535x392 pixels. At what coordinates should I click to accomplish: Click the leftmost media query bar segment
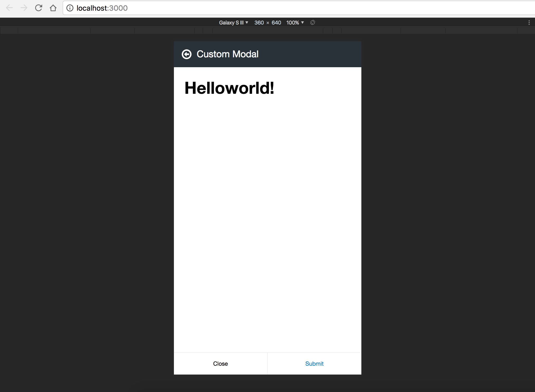pyautogui.click(x=9, y=31)
